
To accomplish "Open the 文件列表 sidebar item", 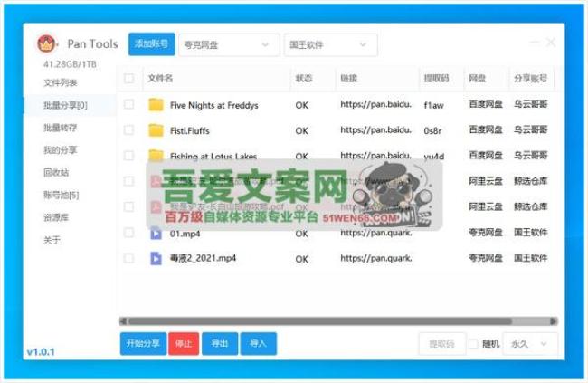I will click(x=61, y=82).
